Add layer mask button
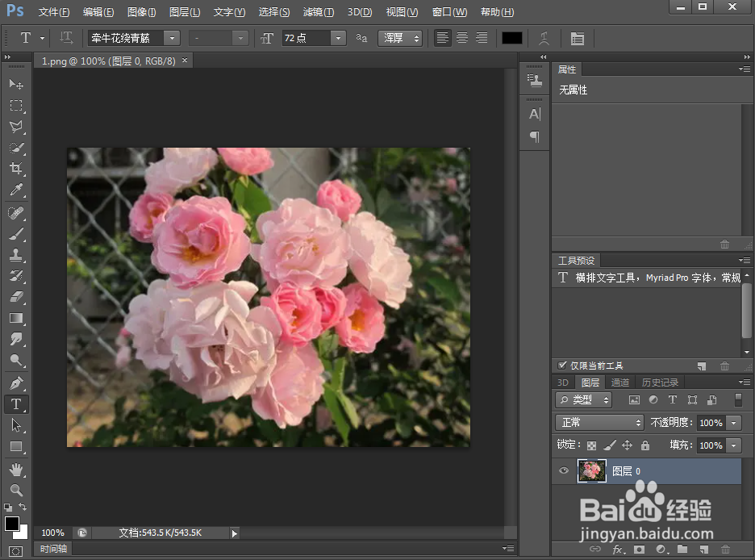The height and width of the screenshot is (560, 755). pos(639,550)
